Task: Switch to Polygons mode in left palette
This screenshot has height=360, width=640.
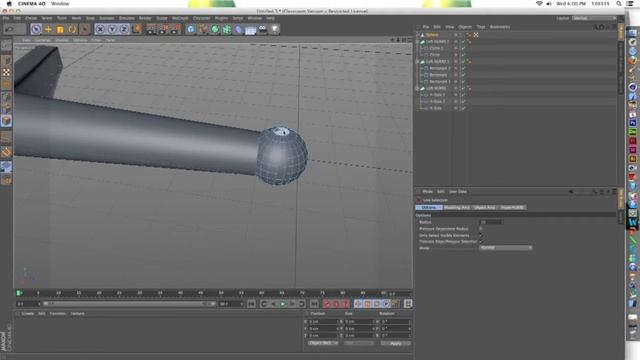Action: [6, 120]
